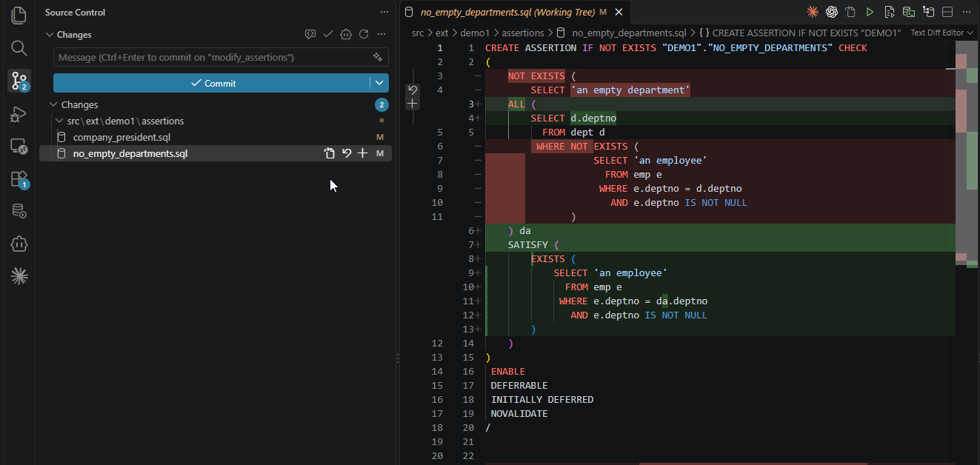Viewport: 980px width, 465px height.
Task: Click the open file icon in editor toolbar
Action: [851, 12]
